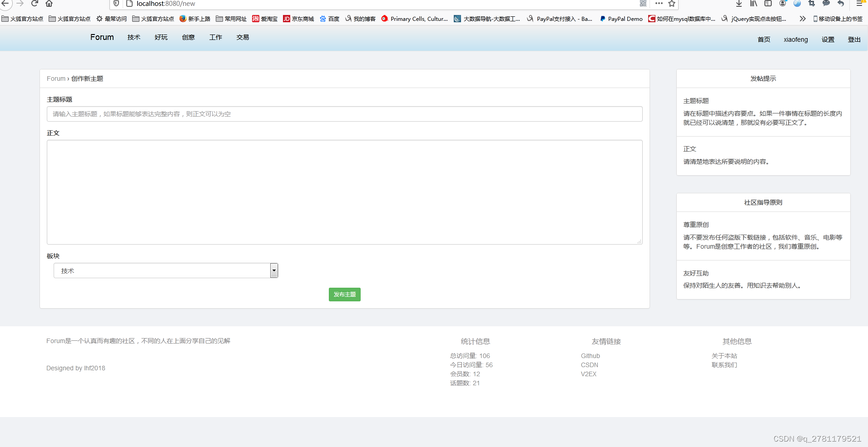The image size is (868, 447).
Task: Open the 爱淘宝 bookmark
Action: [x=265, y=19]
